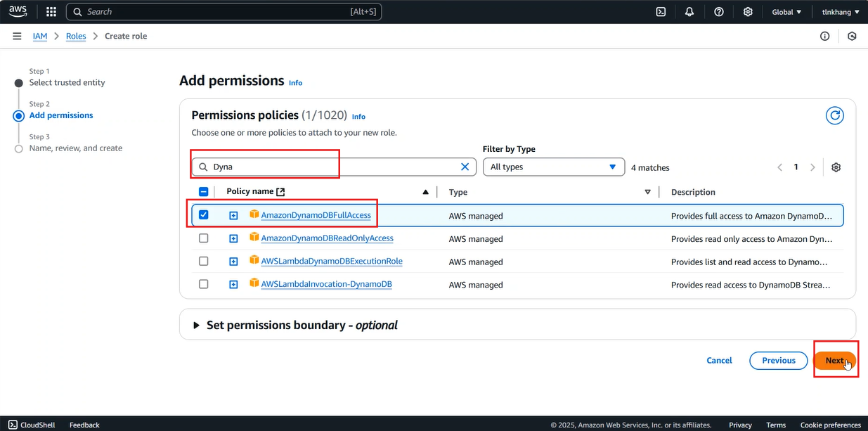
Task: Open the tlnkhang account menu
Action: [841, 12]
